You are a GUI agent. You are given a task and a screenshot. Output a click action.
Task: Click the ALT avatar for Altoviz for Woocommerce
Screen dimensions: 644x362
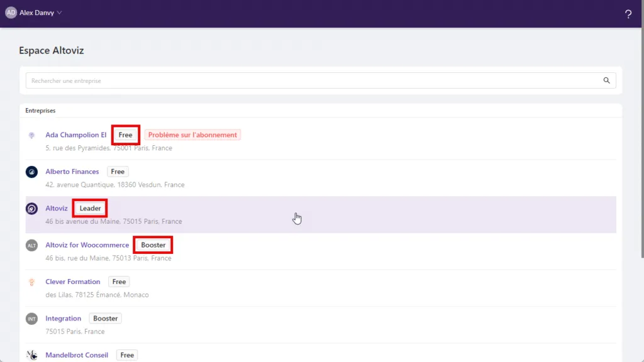31,246
